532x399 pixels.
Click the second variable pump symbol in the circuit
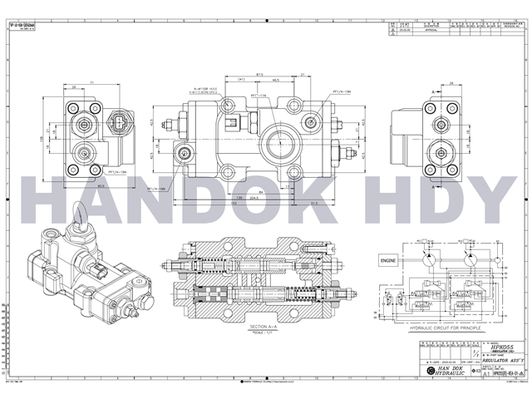(x=470, y=260)
